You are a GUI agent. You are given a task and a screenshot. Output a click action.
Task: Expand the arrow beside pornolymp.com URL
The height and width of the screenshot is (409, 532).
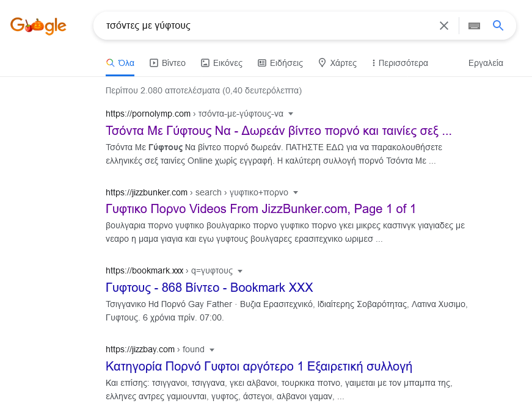(x=291, y=114)
